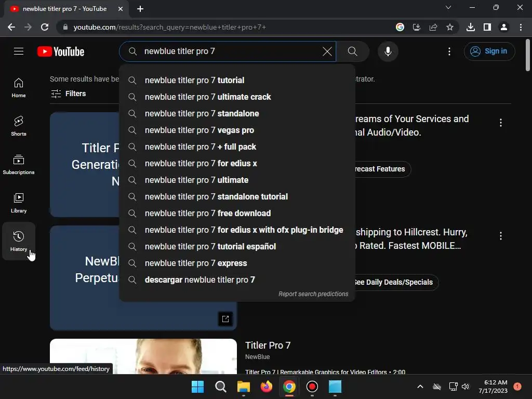Screen dimensions: 532x399
Task: Go forward in the browser
Action: pos(28,27)
